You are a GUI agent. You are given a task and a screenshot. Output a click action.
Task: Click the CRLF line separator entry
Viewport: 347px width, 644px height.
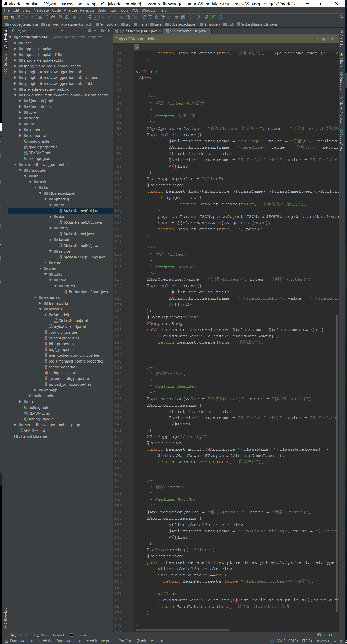click(x=293, y=641)
